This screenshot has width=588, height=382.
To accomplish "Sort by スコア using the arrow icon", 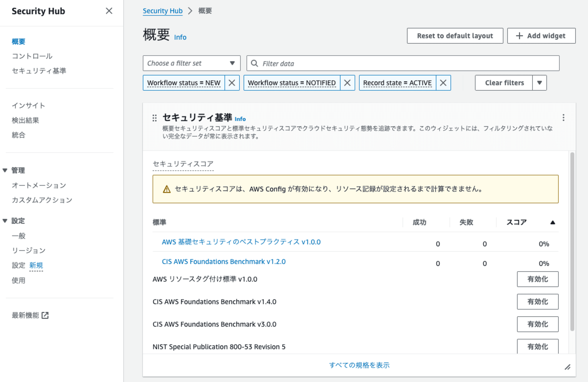I will click(553, 222).
